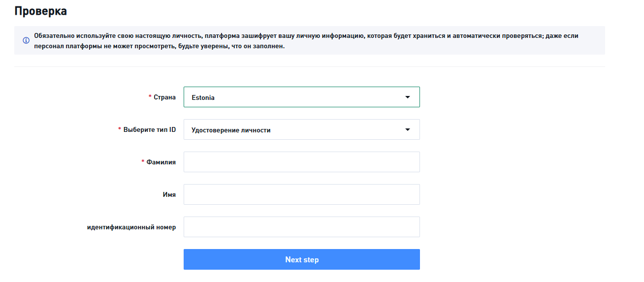The image size is (644, 282).
Task: Click the Выберите тип ID label
Action: 150,129
